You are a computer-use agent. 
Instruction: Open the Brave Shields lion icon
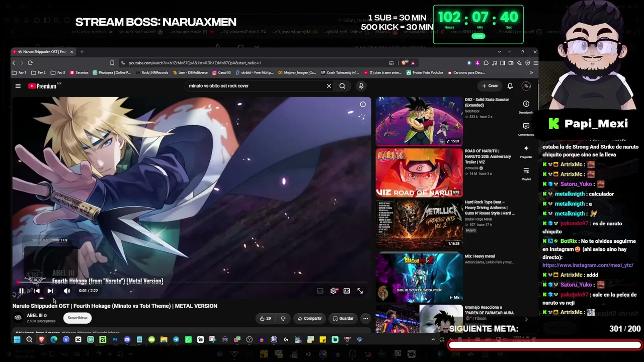click(404, 63)
